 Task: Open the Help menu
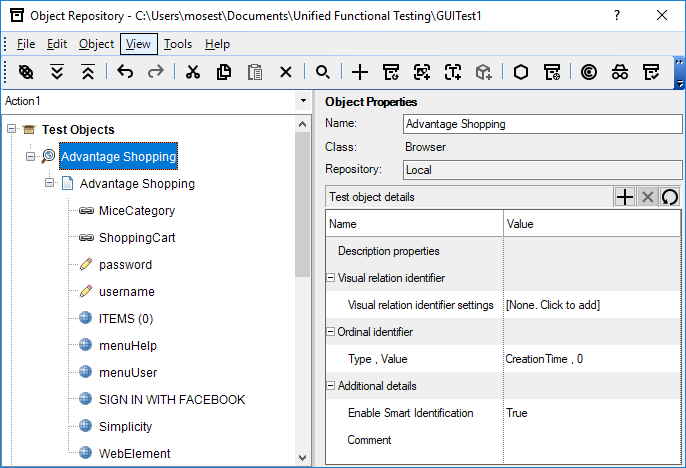(x=217, y=44)
